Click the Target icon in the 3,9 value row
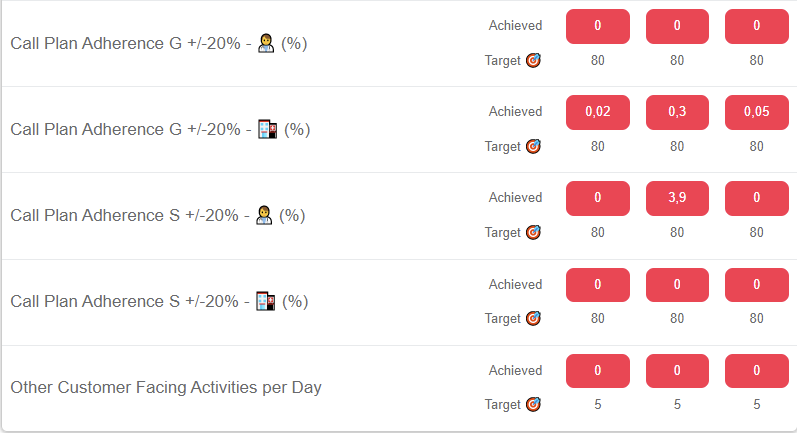This screenshot has width=797, height=433. click(533, 232)
